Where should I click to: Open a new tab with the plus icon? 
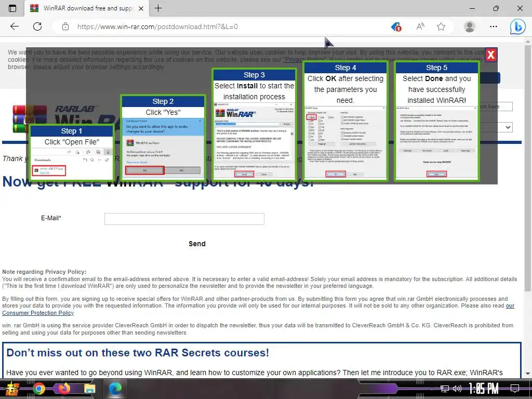click(158, 8)
